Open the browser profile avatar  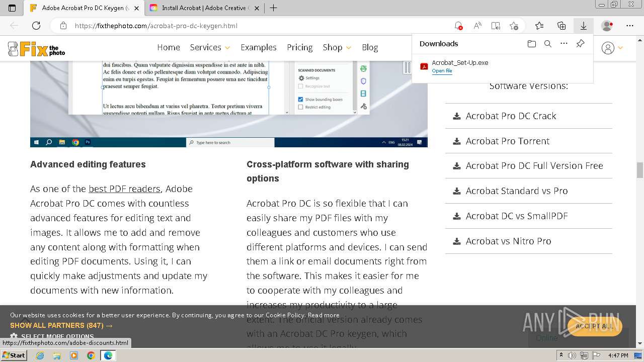pos(607,26)
